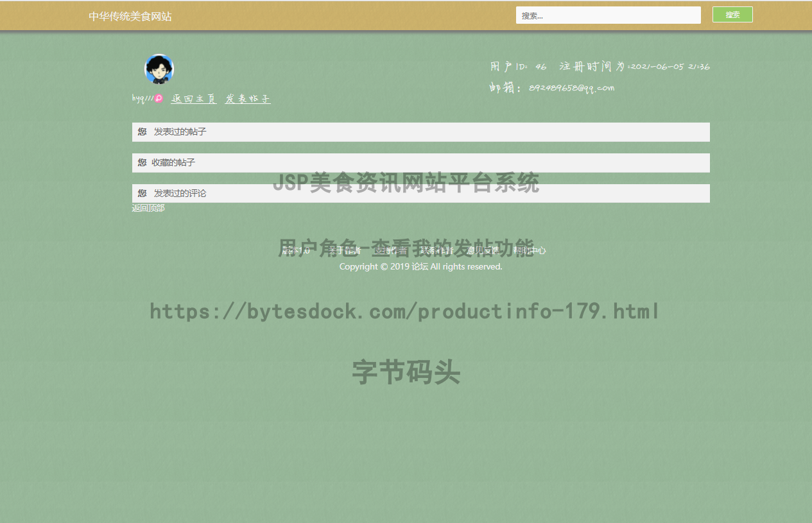The width and height of the screenshot is (812, 523).
Task: Click the 您 icon on 发表过的帖子 header
Action: [x=142, y=132]
